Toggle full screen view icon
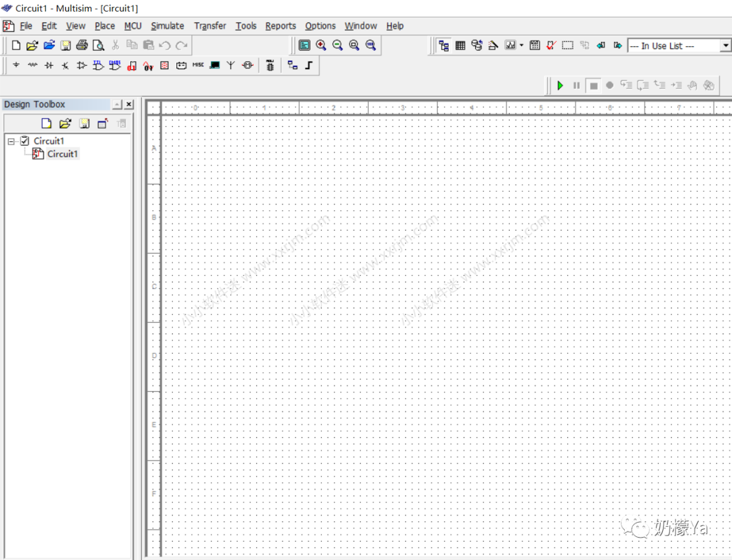This screenshot has width=732, height=560. click(304, 45)
